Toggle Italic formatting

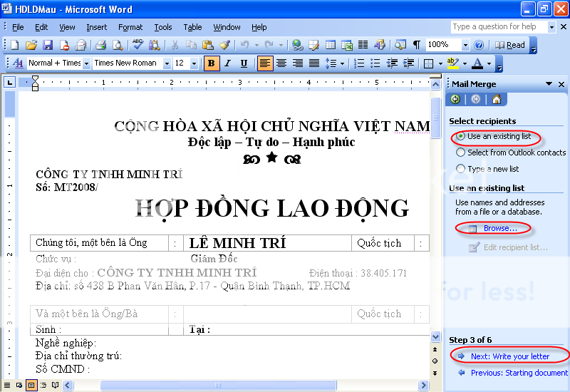(x=227, y=63)
